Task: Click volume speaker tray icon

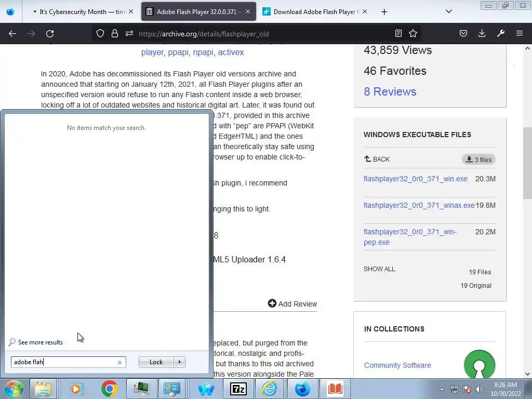Action: pos(480,389)
